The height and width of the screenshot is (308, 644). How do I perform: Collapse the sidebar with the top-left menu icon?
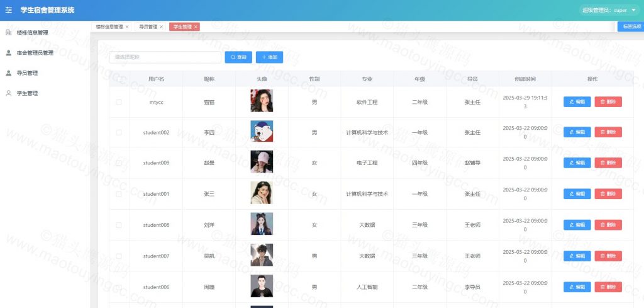tap(9, 10)
